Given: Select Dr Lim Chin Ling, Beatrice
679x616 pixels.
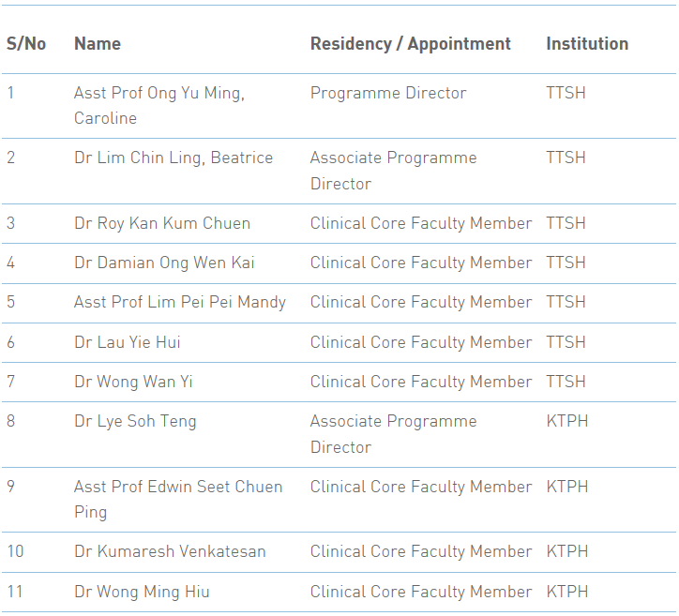Looking at the screenshot, I should pos(174,158).
